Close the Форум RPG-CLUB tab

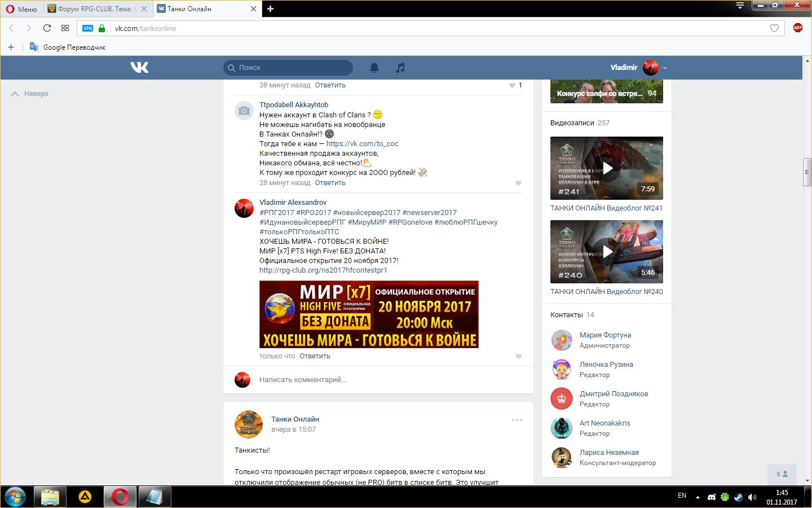coord(144,8)
